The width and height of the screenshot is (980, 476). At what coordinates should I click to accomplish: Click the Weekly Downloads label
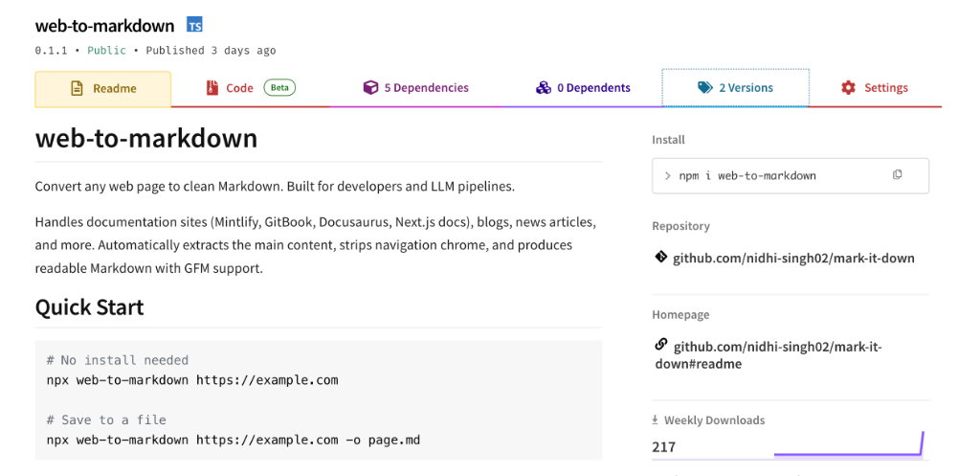(x=714, y=420)
